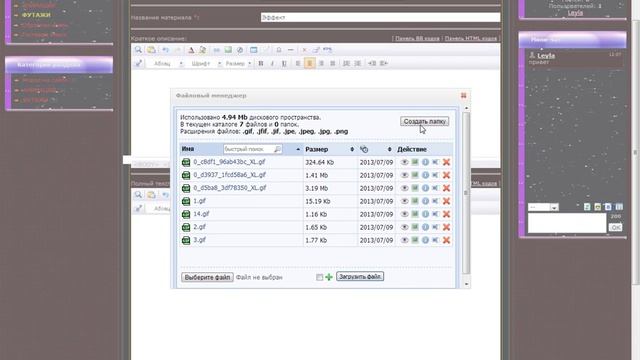Select file name 14.gif
Screen dimensions: 640x360
201,214
